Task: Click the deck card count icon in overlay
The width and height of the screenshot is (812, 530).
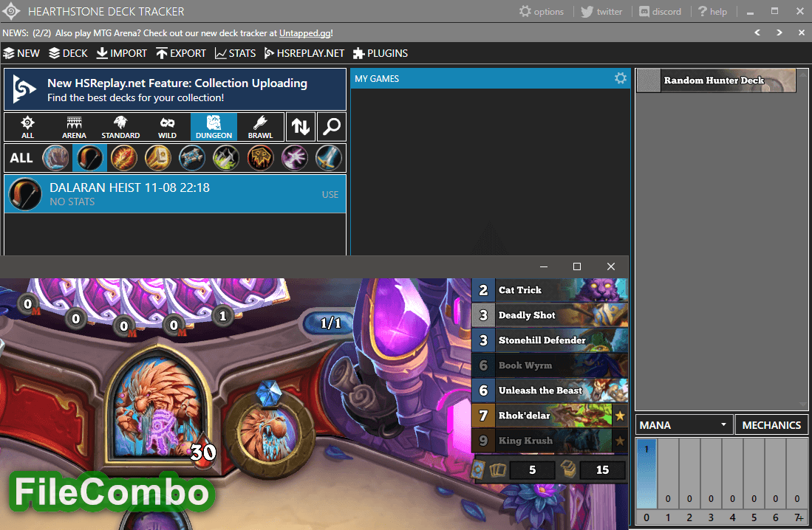Action: point(569,469)
